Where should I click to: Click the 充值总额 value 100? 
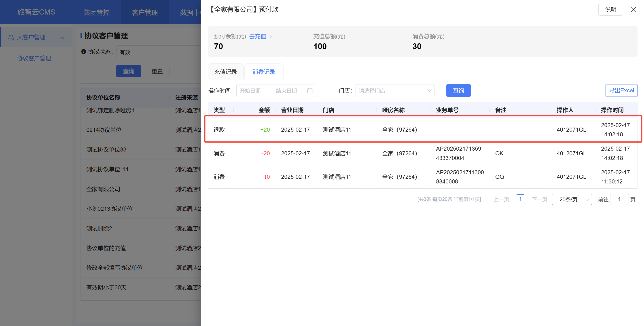[x=320, y=46]
